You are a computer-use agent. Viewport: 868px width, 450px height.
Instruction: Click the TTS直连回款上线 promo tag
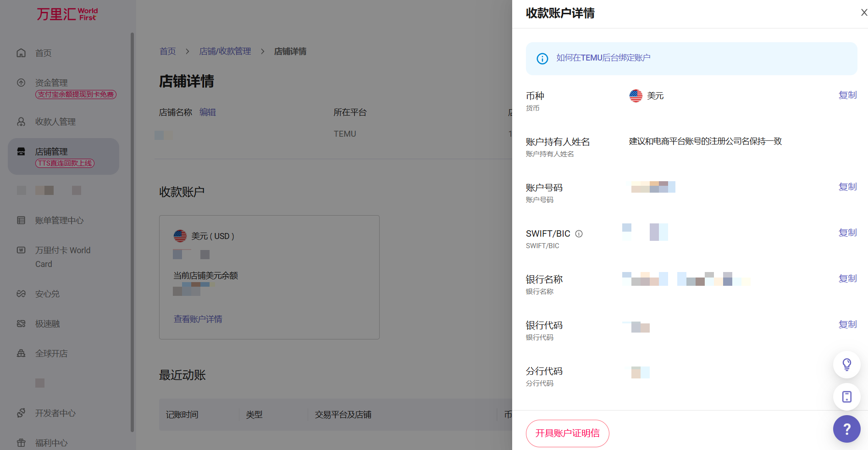[65, 163]
